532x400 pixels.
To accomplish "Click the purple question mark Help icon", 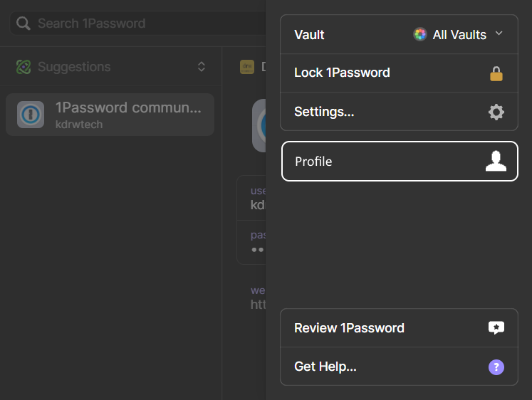I will point(496,367).
